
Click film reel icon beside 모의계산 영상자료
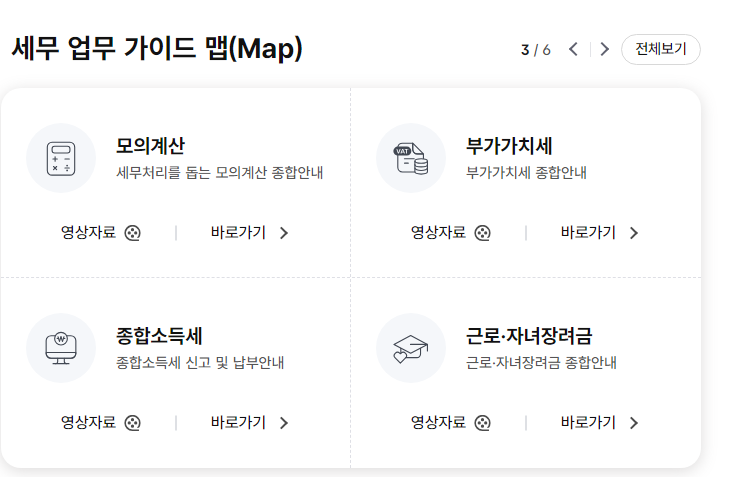tap(133, 233)
